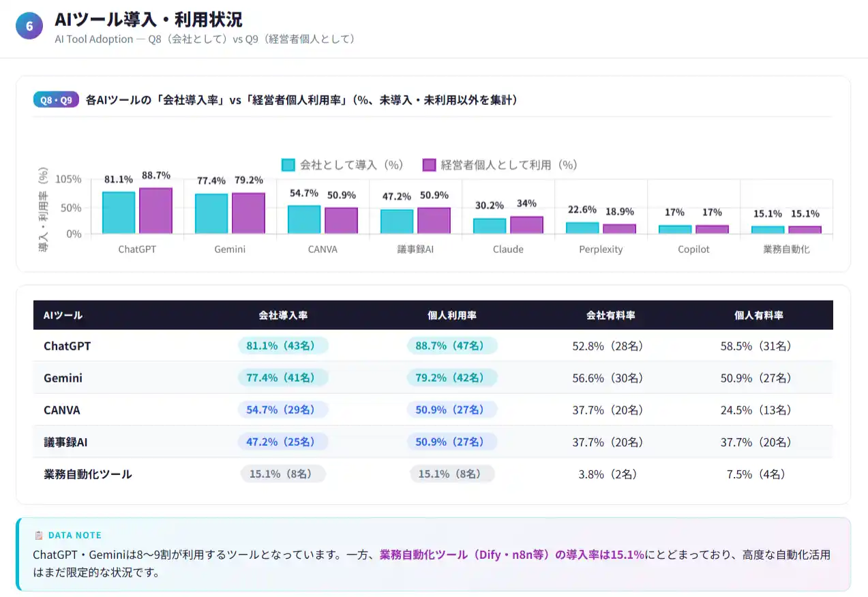The width and height of the screenshot is (868, 597).
Task: Click the Gemini 79.2%（42名） pill
Action: click(x=452, y=378)
